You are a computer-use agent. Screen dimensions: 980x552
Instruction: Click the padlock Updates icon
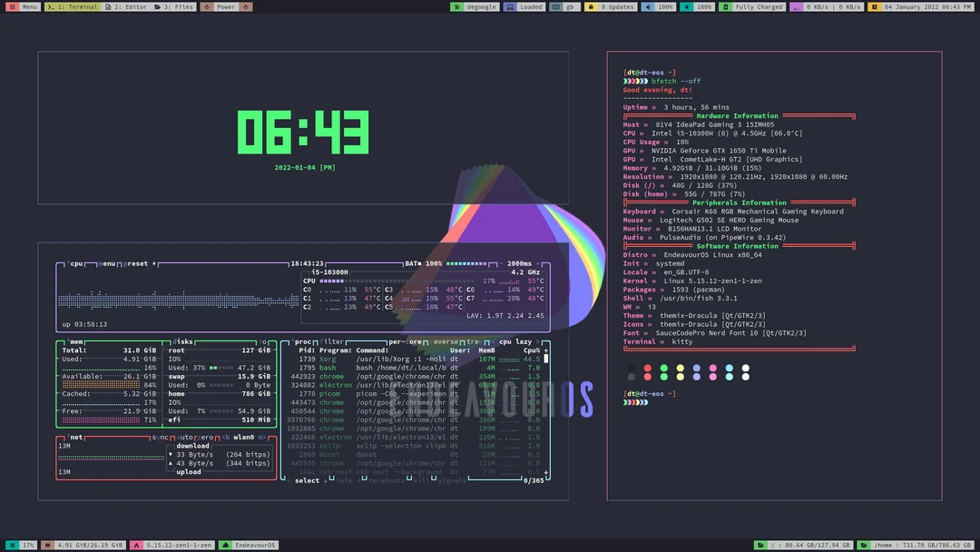coord(589,6)
